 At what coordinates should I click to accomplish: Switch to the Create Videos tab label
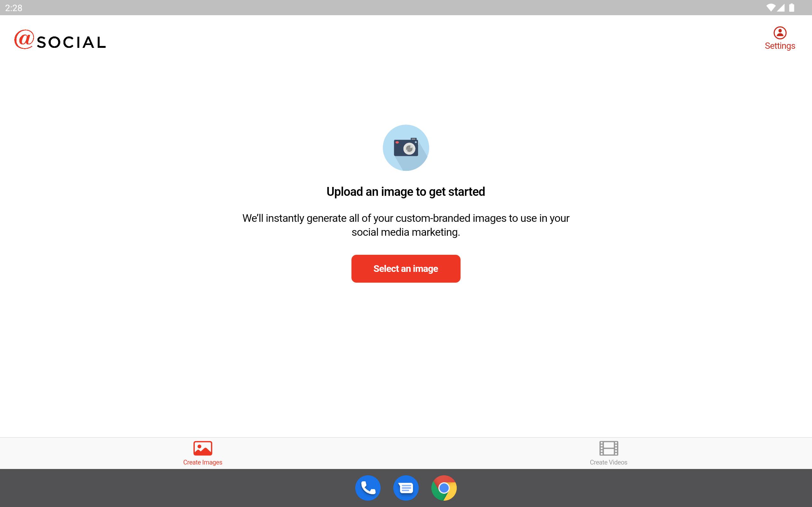pyautogui.click(x=609, y=462)
